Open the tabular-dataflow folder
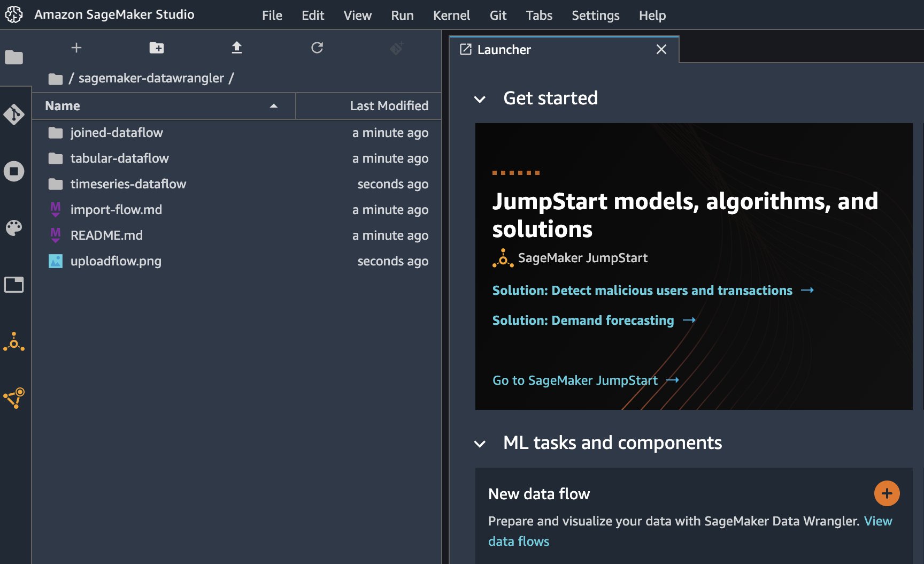This screenshot has height=564, width=924. [x=236, y=158]
